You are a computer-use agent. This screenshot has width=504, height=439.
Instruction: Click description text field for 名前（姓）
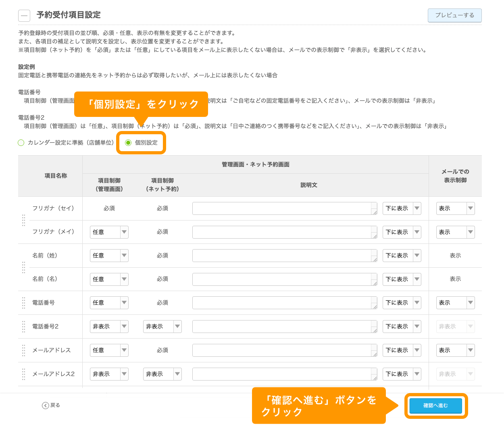click(285, 256)
